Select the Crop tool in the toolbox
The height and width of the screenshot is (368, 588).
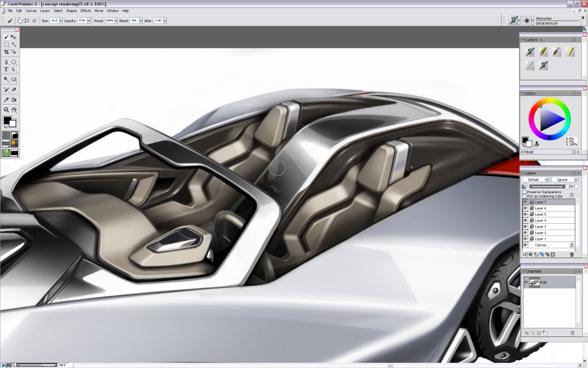pos(7,52)
